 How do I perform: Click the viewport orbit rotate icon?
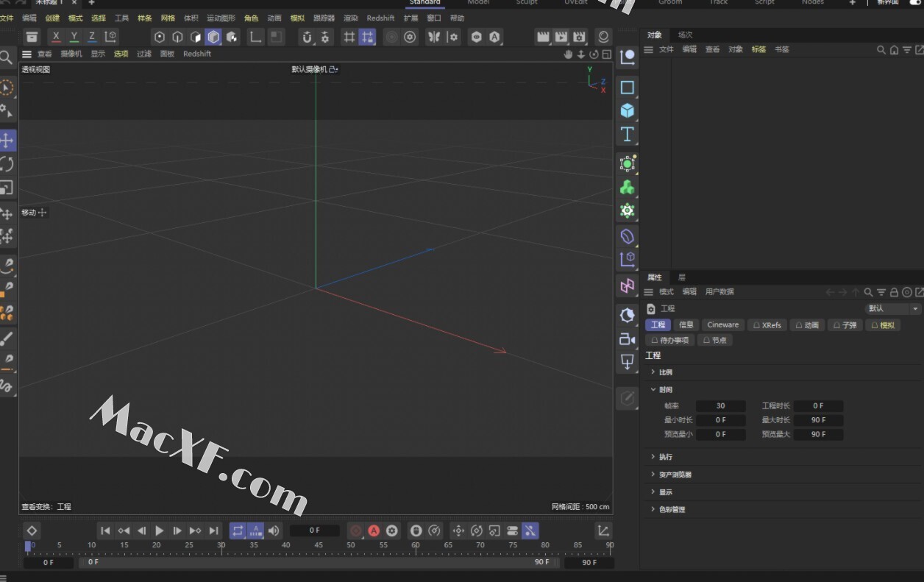point(594,54)
